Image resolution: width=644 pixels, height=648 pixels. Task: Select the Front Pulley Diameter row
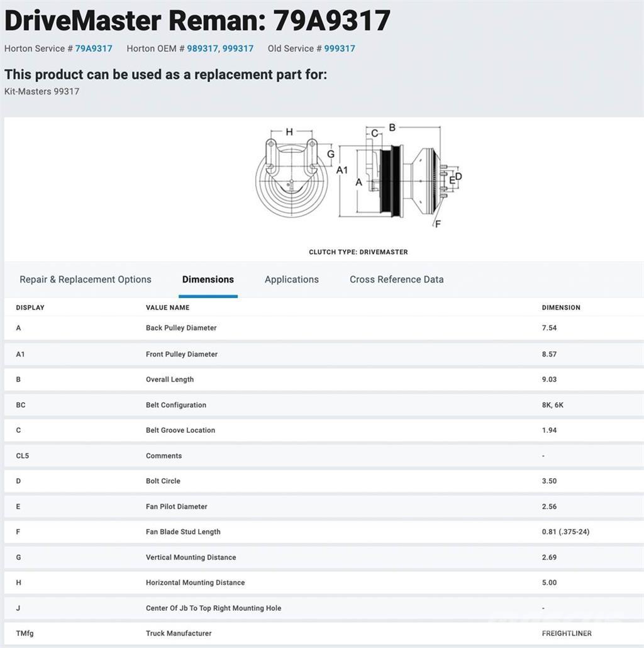[182, 354]
